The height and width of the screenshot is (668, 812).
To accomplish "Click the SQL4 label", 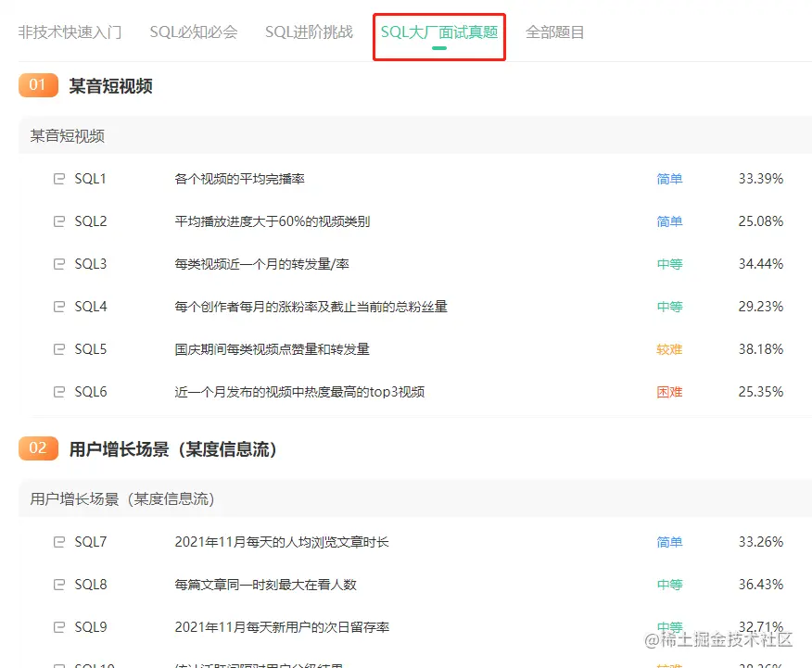I will pos(91,307).
